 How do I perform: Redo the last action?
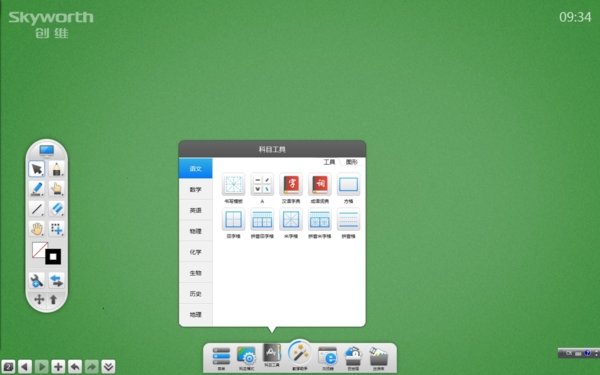pos(91,367)
